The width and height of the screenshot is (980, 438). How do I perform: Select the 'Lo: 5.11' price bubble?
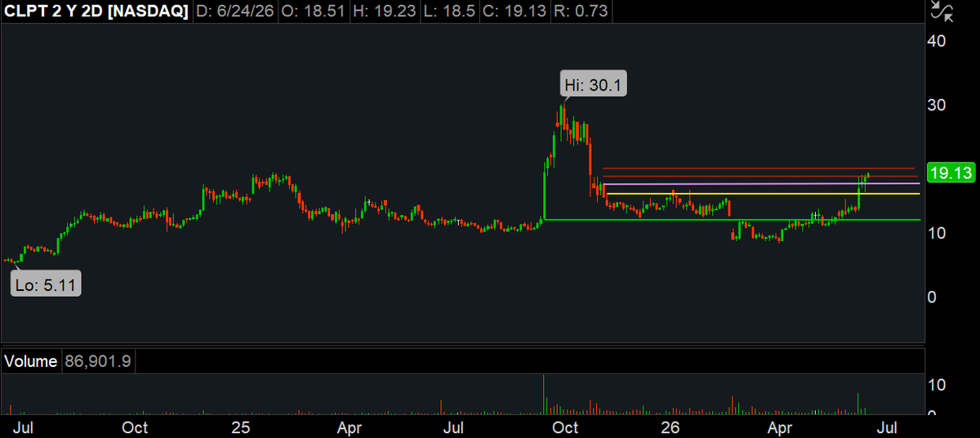tap(47, 284)
